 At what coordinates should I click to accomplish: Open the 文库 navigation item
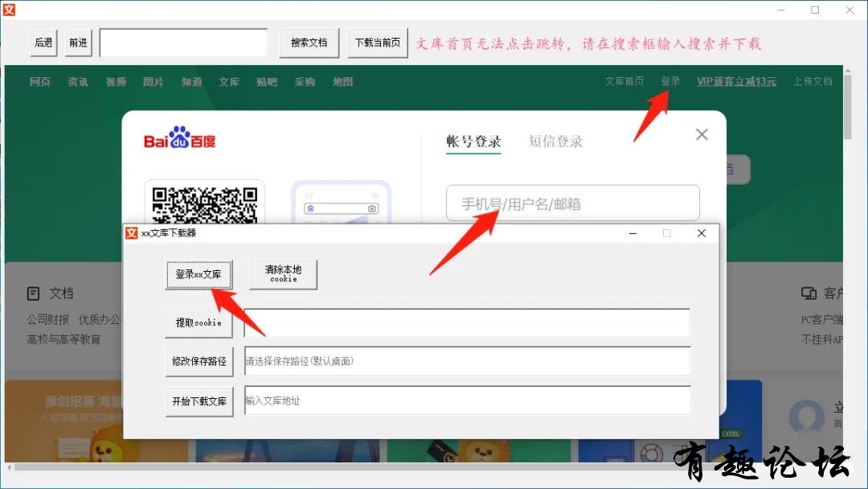(229, 82)
